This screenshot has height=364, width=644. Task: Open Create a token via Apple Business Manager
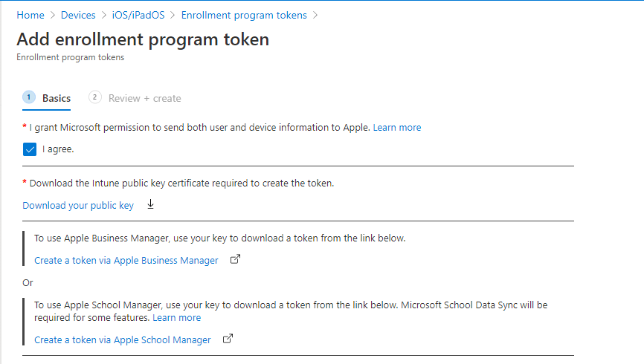coord(126,260)
